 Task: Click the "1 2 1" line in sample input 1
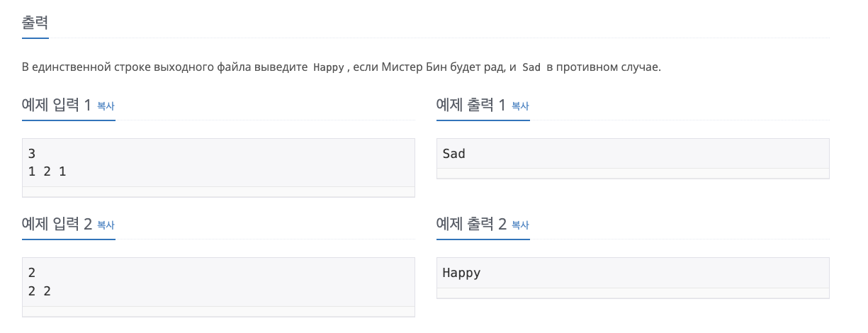[47, 171]
